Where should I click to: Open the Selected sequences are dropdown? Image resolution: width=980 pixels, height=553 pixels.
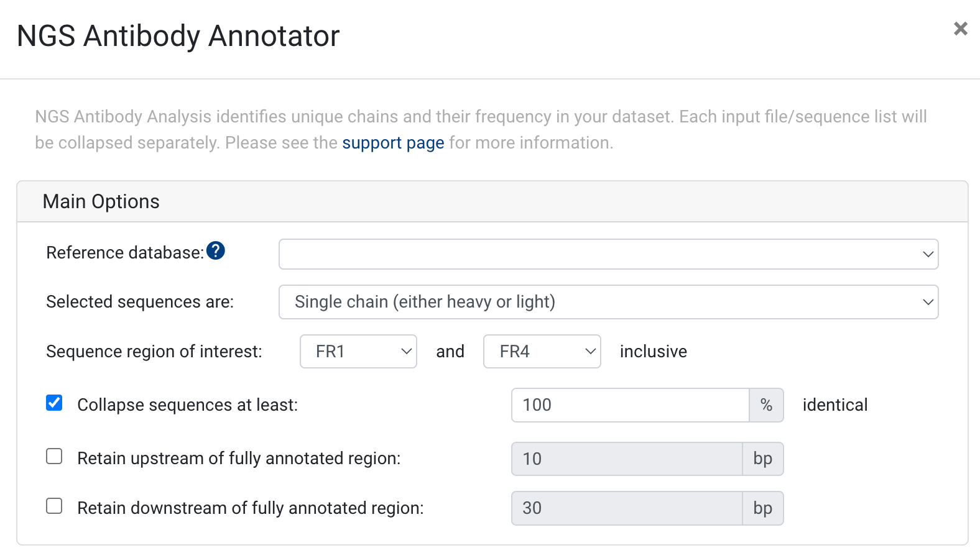(x=608, y=302)
